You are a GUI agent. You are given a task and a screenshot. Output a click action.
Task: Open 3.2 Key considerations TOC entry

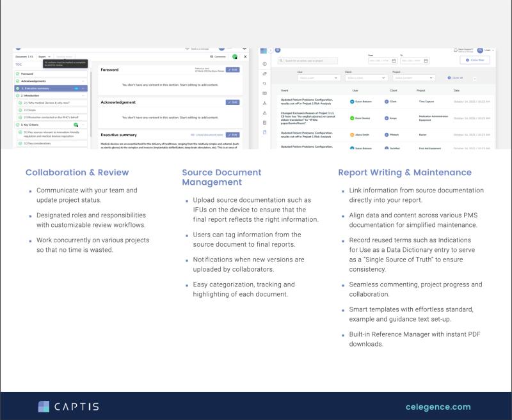(52, 143)
